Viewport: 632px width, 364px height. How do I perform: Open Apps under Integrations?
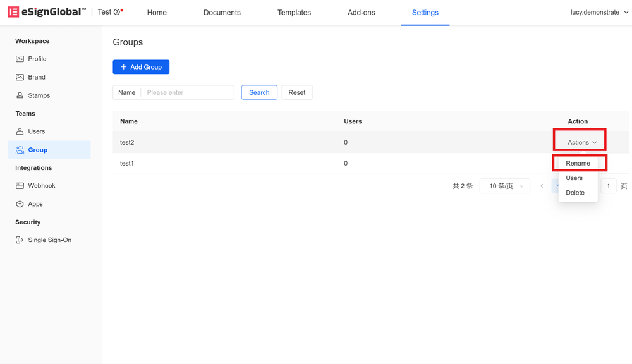tap(35, 204)
